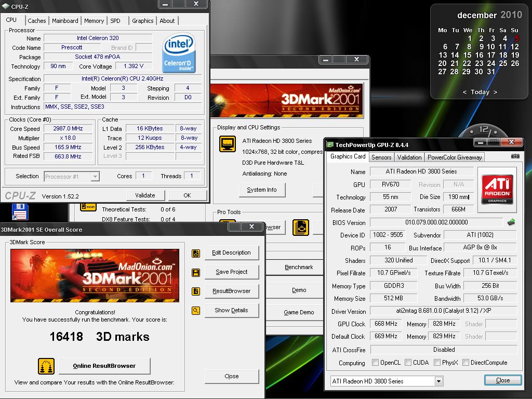Click the ATI Radeon Graphics logo in GPU-Z

pyautogui.click(x=497, y=190)
